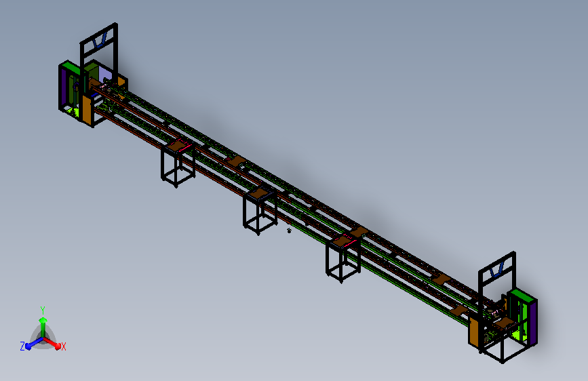Click the green Y axis of the triad

tap(43, 327)
